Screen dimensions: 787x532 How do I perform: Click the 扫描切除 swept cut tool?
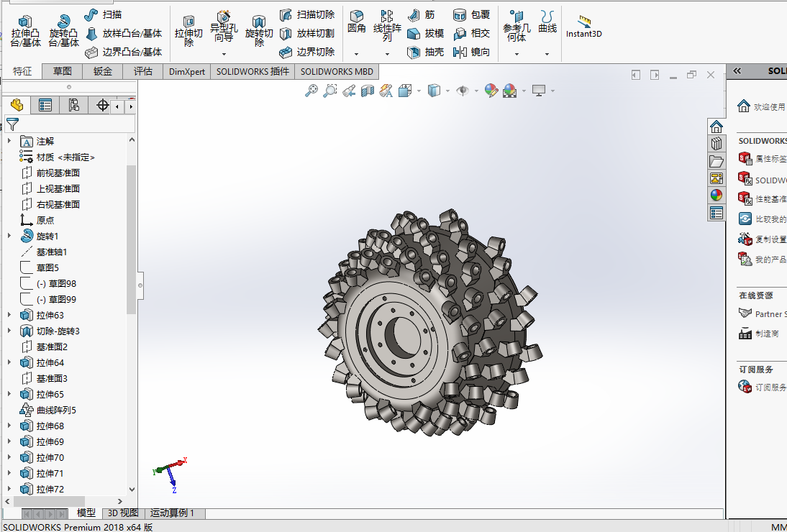tap(306, 14)
